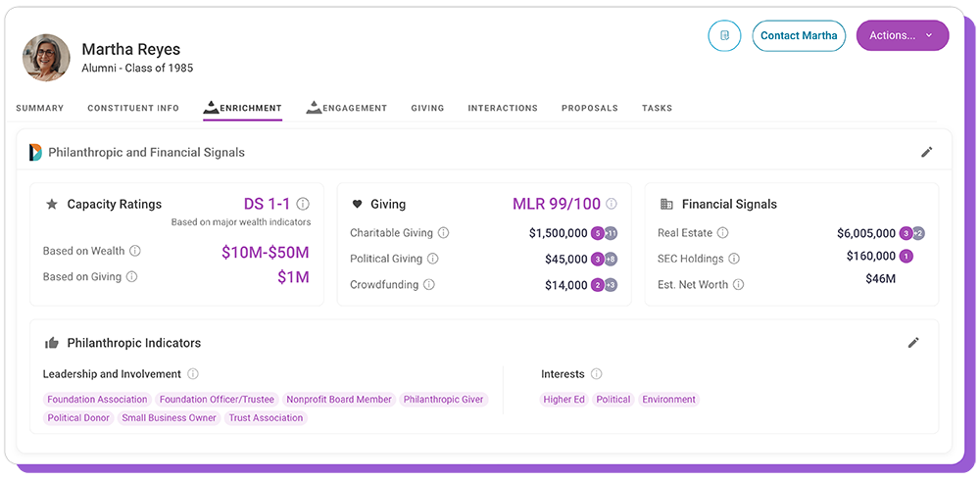Click info icon next to DS 1-1 rating
980x480 pixels.
pyautogui.click(x=303, y=204)
